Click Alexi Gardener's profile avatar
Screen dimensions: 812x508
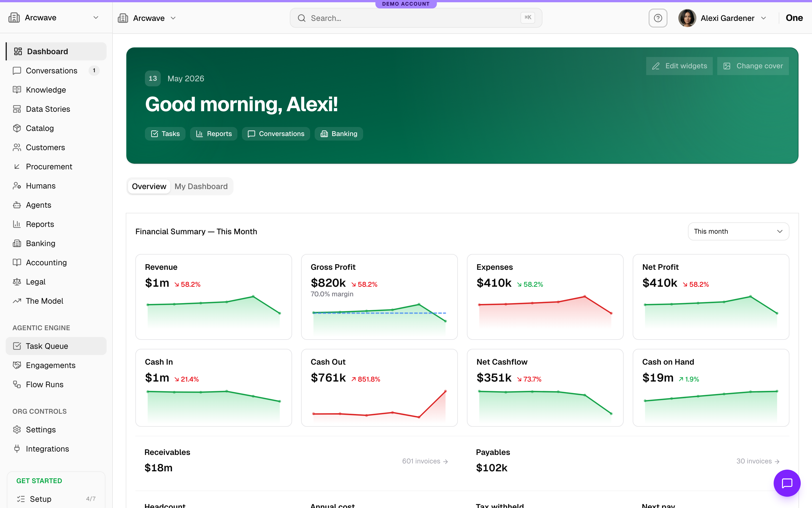point(687,18)
